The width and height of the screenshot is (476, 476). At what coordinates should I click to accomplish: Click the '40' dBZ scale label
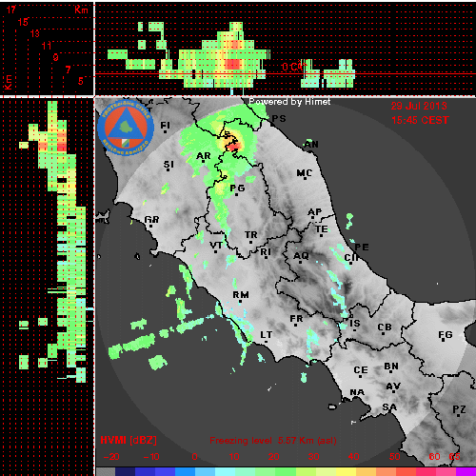tap(353, 457)
